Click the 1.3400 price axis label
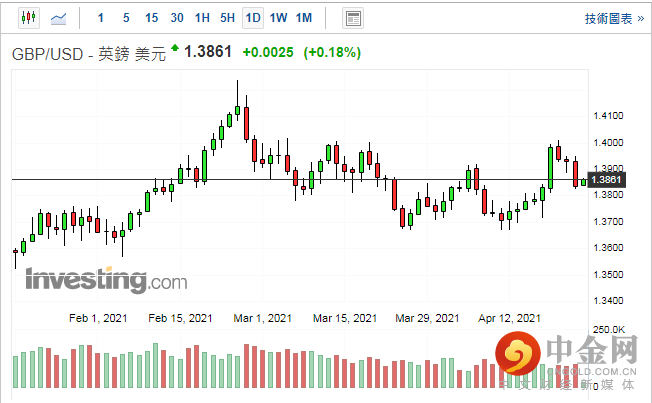This screenshot has width=652, height=403. (x=608, y=300)
